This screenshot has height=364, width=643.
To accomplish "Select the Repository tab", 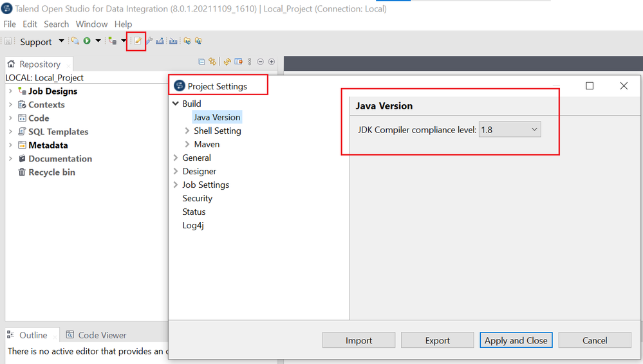I will [39, 64].
